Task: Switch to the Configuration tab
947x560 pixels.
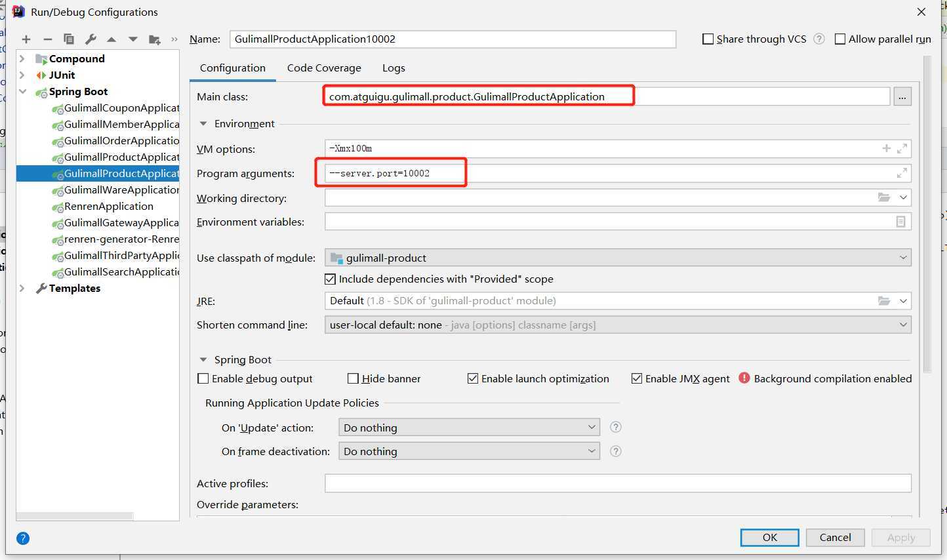Action: 233,68
